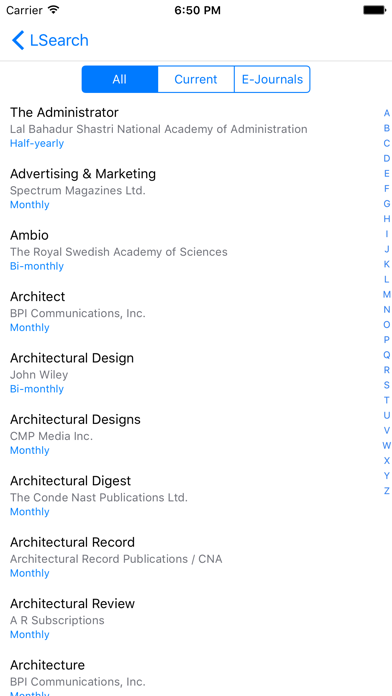Jump to letter H in index
This screenshot has height=696, width=392.
click(x=387, y=219)
